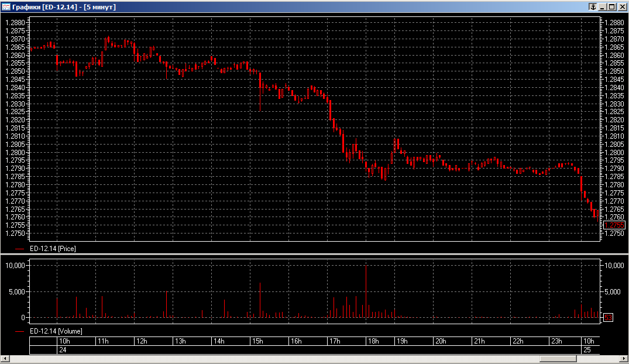Toggle the anchor pin button in title bar
This screenshot has width=629, height=364.
[x=592, y=6]
